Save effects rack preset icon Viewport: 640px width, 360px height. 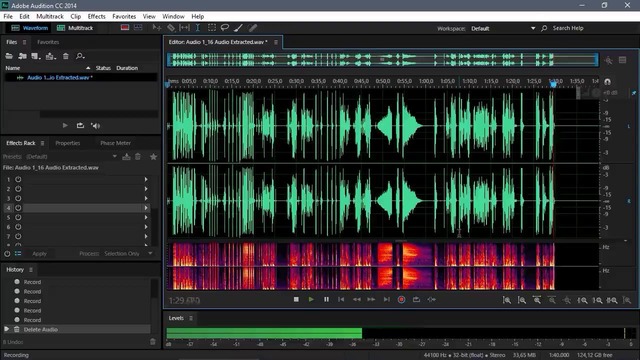(x=127, y=157)
